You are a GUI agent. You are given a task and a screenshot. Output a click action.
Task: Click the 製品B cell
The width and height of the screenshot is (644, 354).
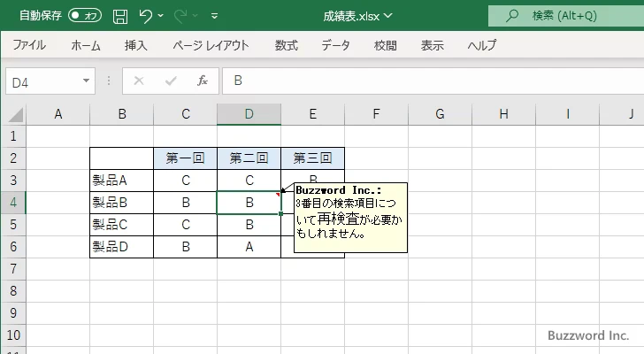pyautogui.click(x=121, y=203)
